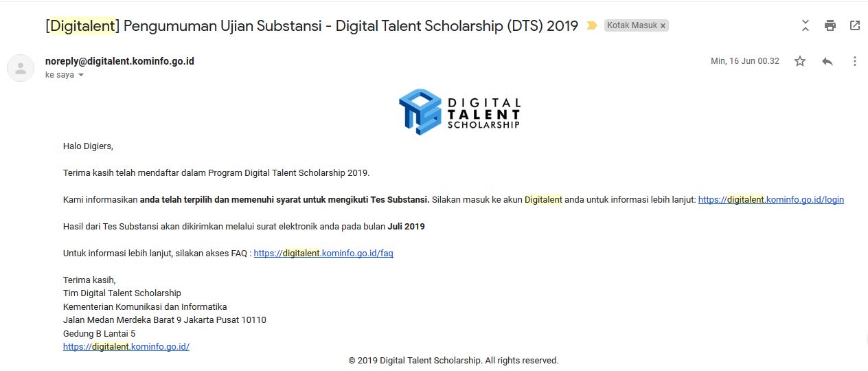Click the yellow importance marker beside the subject
This screenshot has height=371, width=868.
click(x=591, y=26)
